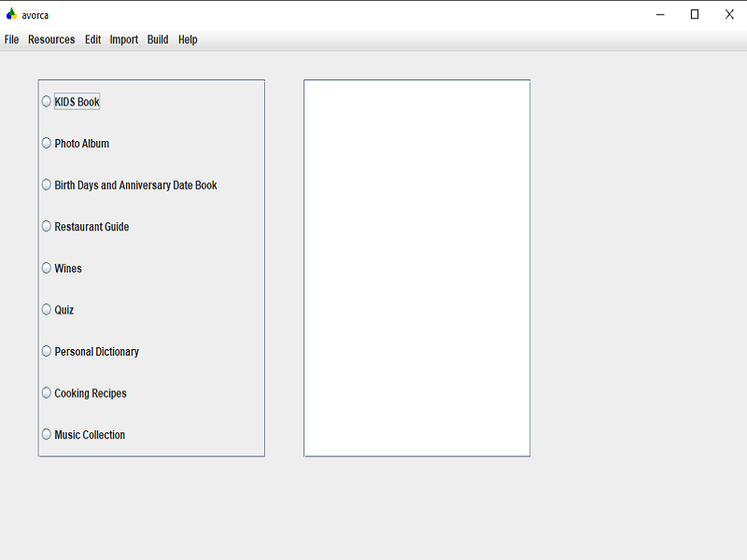Select the Restaurant Guide option
Screen dimensions: 747x560
[46, 226]
